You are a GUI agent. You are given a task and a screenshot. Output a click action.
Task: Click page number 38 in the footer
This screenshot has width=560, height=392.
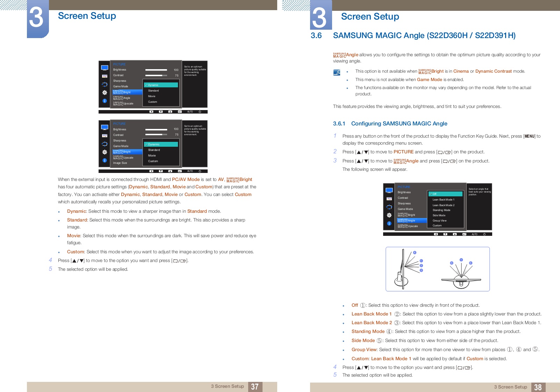538,387
